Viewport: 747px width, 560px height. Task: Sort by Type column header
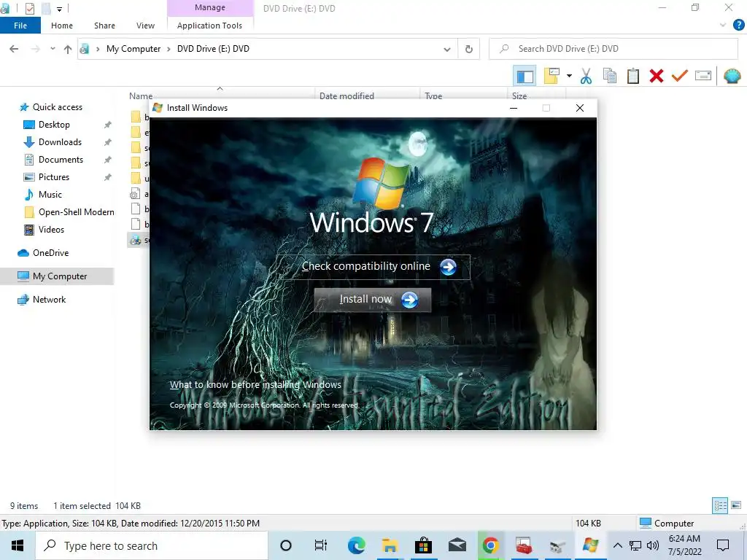(x=433, y=96)
